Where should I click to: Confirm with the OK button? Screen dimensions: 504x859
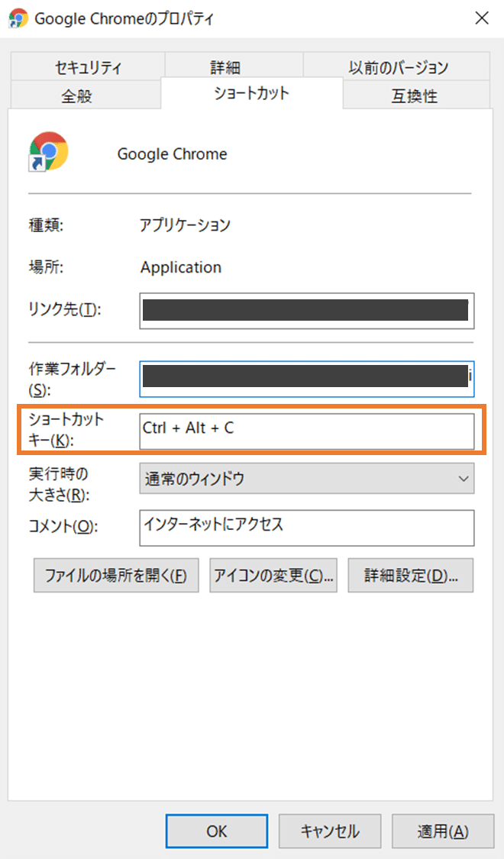pos(217,831)
